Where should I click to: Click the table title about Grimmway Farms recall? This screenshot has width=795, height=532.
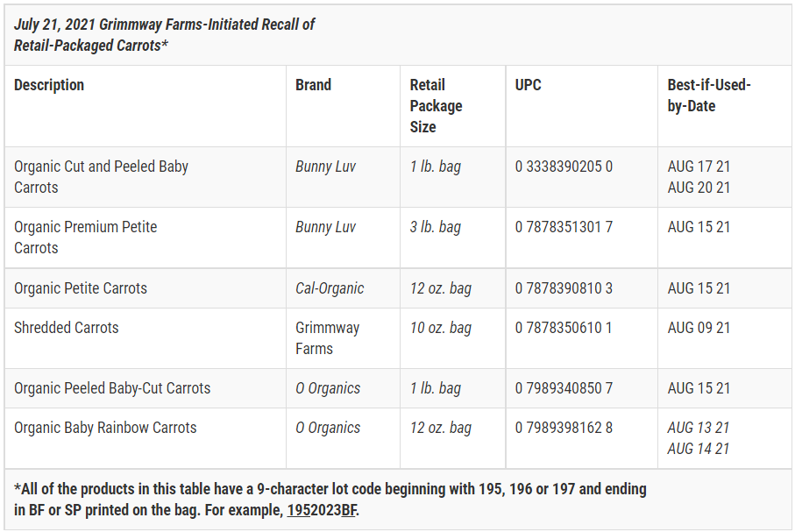tap(165, 35)
